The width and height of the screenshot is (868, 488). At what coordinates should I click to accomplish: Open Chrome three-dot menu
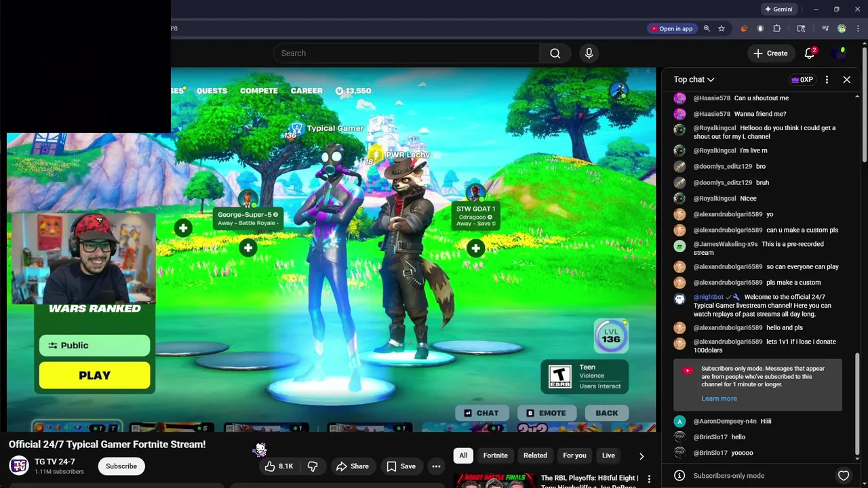[858, 28]
